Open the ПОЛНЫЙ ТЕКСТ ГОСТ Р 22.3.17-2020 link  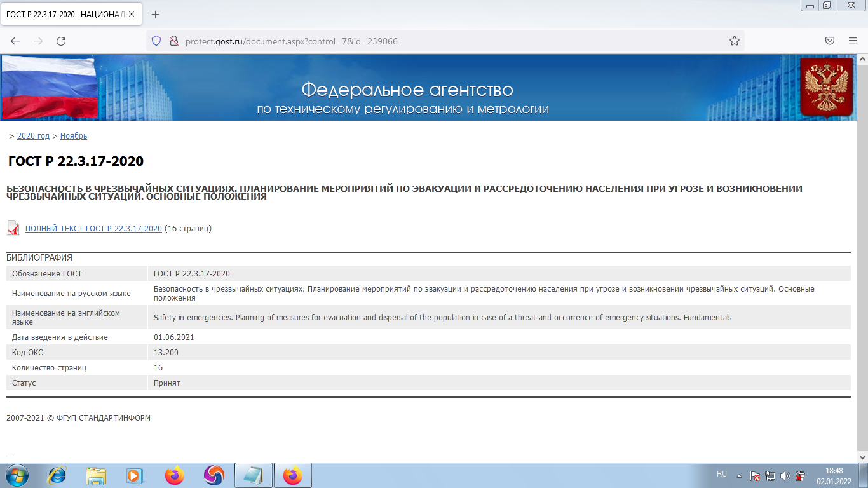(x=93, y=229)
